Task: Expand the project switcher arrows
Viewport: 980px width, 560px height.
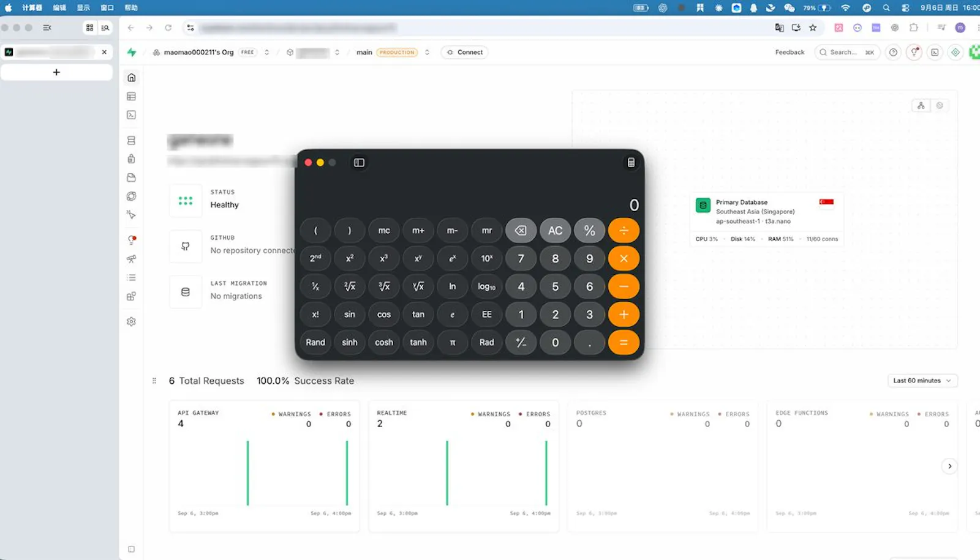Action: 337,52
